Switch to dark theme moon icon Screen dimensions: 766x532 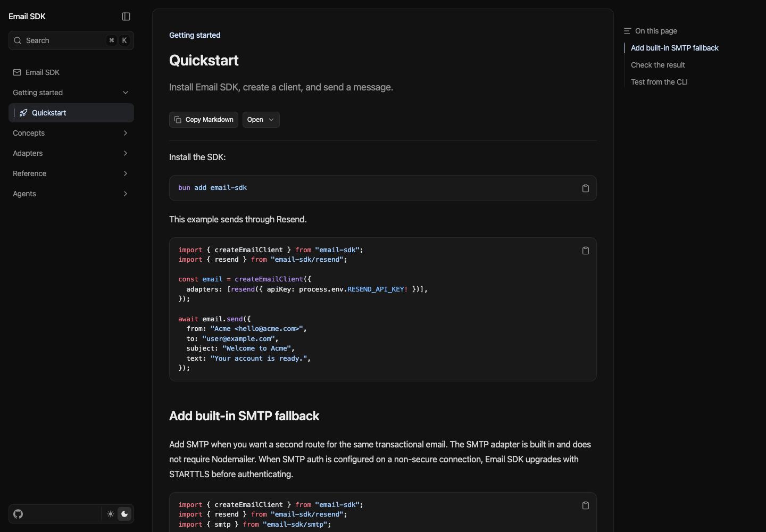point(124,514)
